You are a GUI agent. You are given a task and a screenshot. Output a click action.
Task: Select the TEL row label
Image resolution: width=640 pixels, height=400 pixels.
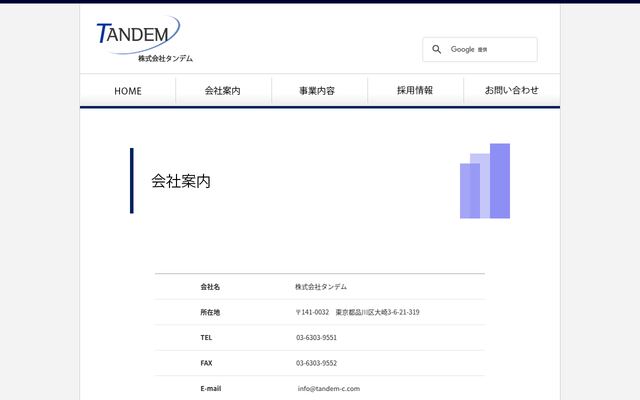pyautogui.click(x=206, y=338)
